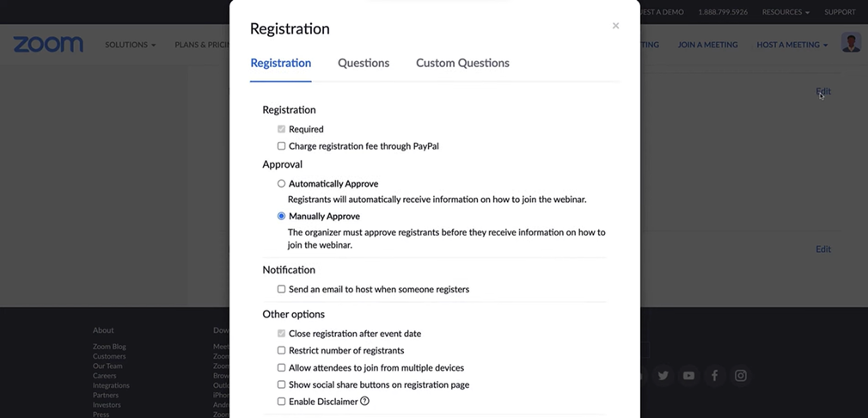Close the Registration dialog
The height and width of the screenshot is (418, 868).
615,26
